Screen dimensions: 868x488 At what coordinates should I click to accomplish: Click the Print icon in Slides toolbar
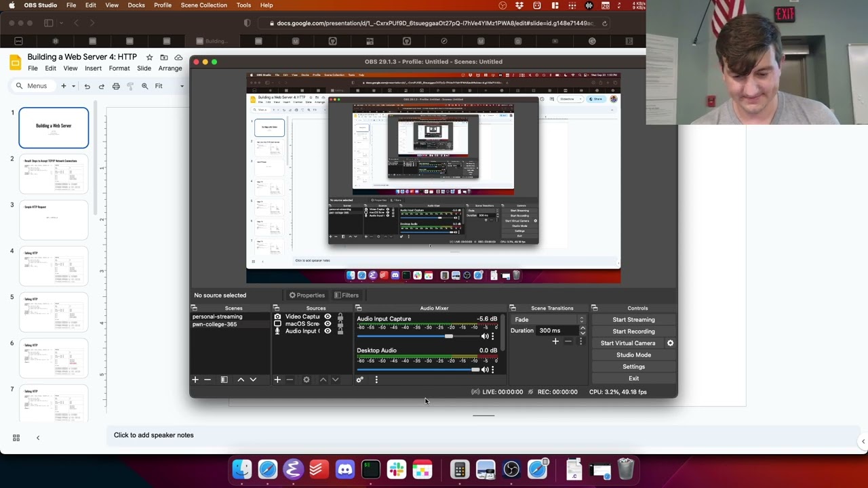pos(116,86)
